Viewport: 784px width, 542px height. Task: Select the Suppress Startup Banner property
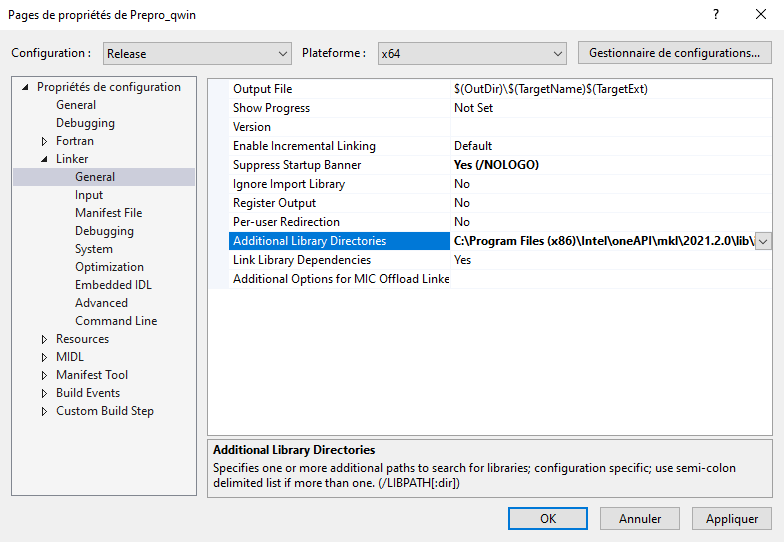click(297, 165)
